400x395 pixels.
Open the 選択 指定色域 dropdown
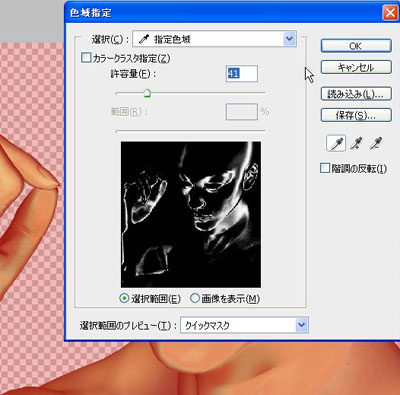point(214,39)
